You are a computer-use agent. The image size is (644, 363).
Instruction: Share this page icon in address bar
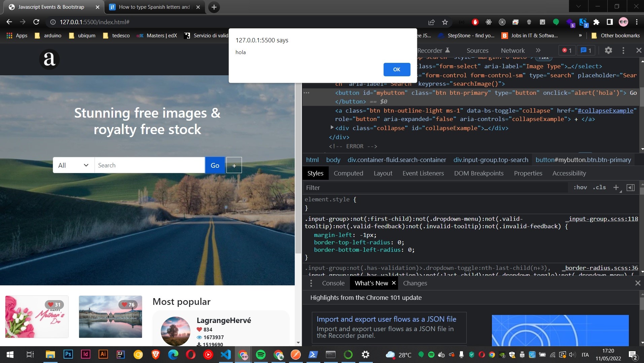[x=431, y=22]
